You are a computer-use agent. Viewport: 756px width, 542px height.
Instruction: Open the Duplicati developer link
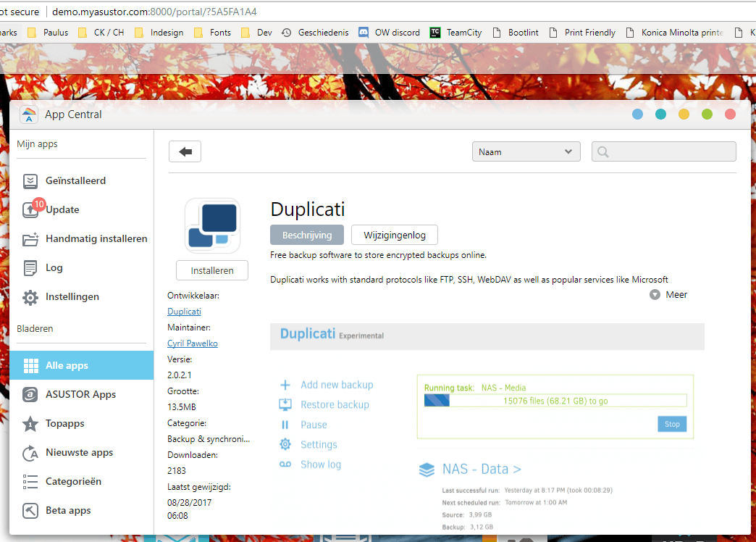coord(184,312)
